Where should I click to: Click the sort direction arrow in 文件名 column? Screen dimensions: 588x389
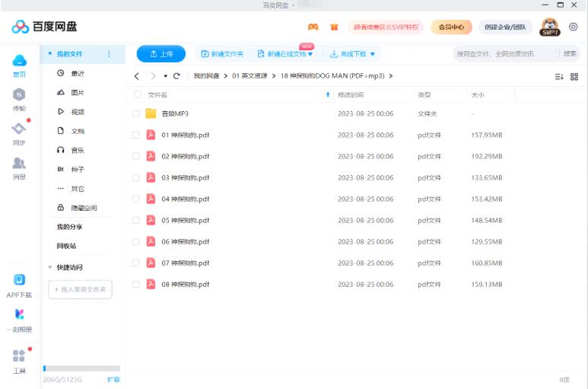point(328,95)
